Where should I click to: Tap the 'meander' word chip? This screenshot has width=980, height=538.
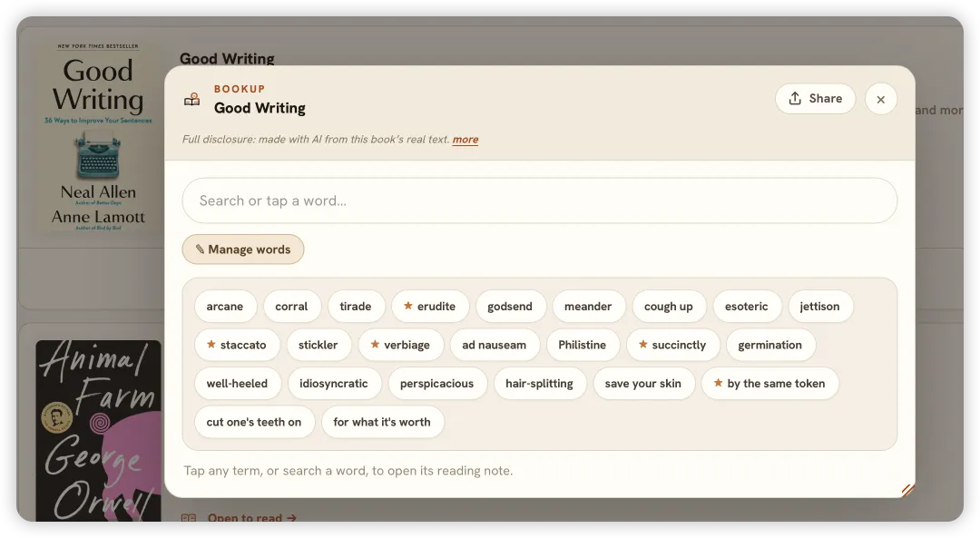click(x=588, y=306)
